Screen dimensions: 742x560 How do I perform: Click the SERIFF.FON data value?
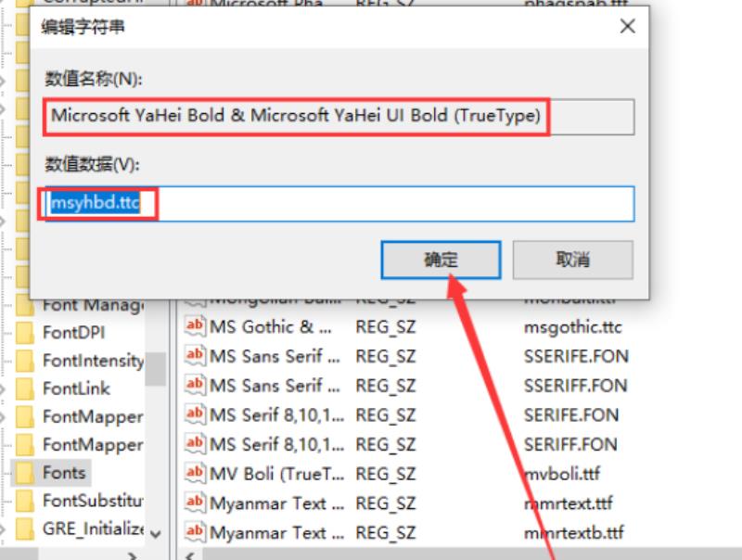(570, 444)
